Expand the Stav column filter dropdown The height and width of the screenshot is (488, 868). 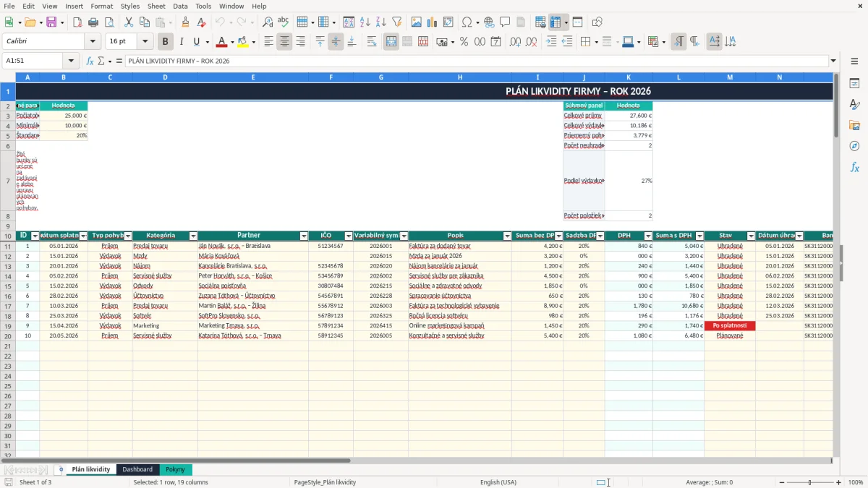[751, 236]
